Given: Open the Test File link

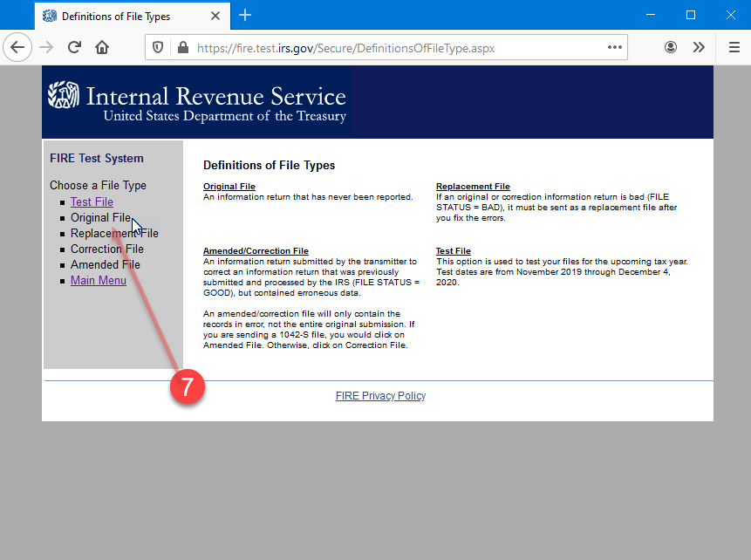Looking at the screenshot, I should click(92, 202).
